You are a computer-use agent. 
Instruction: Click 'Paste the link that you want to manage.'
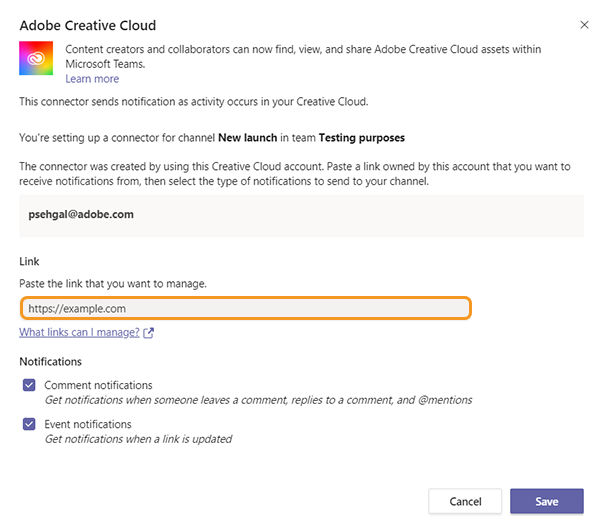pyautogui.click(x=113, y=284)
